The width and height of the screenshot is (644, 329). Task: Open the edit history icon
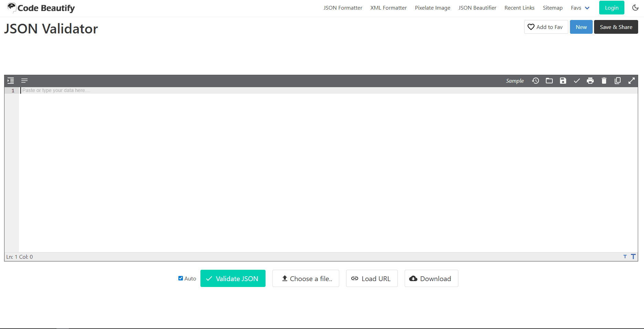click(x=536, y=81)
